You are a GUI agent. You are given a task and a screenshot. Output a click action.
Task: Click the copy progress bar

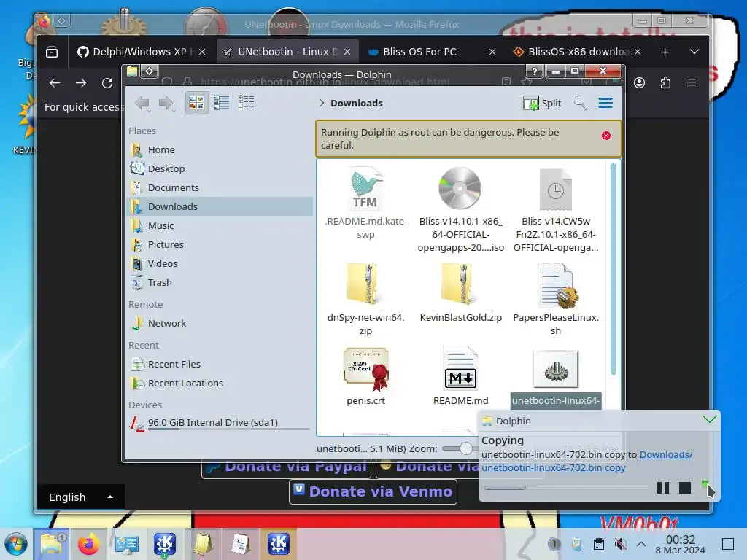[x=565, y=488]
